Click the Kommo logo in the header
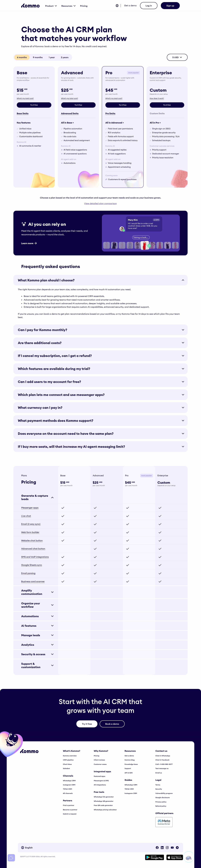201x868 pixels. [30, 6]
